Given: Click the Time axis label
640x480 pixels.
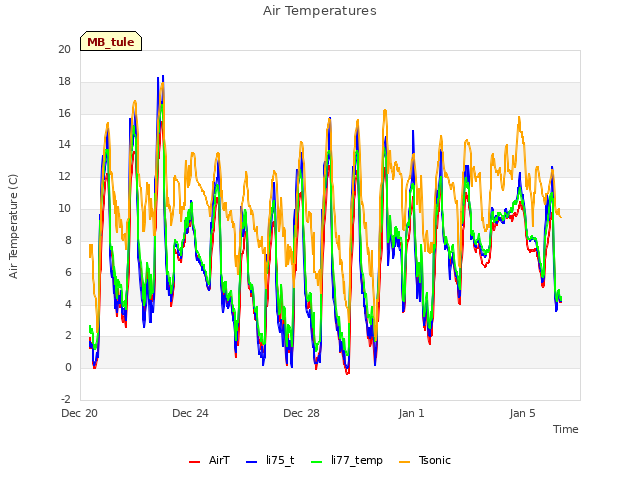Looking at the screenshot, I should click(x=566, y=429).
